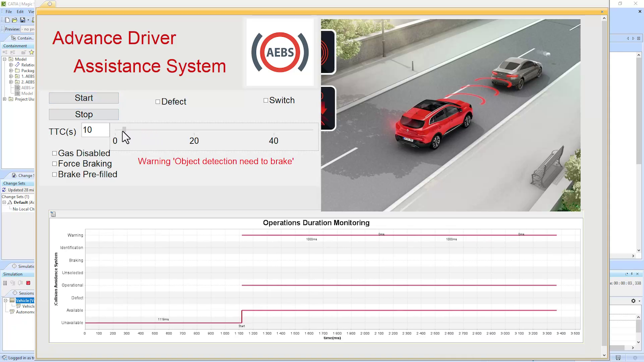644x362 pixels.
Task: Open the File menu
Action: coord(8,11)
